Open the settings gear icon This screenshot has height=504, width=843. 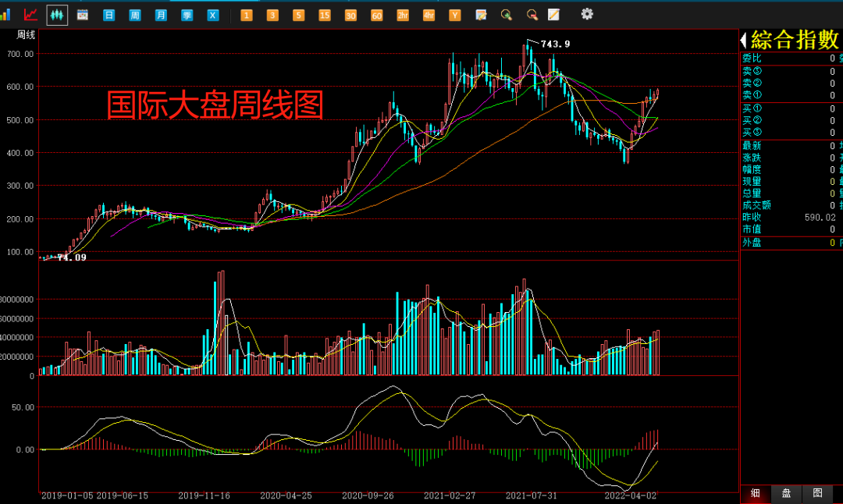(587, 14)
